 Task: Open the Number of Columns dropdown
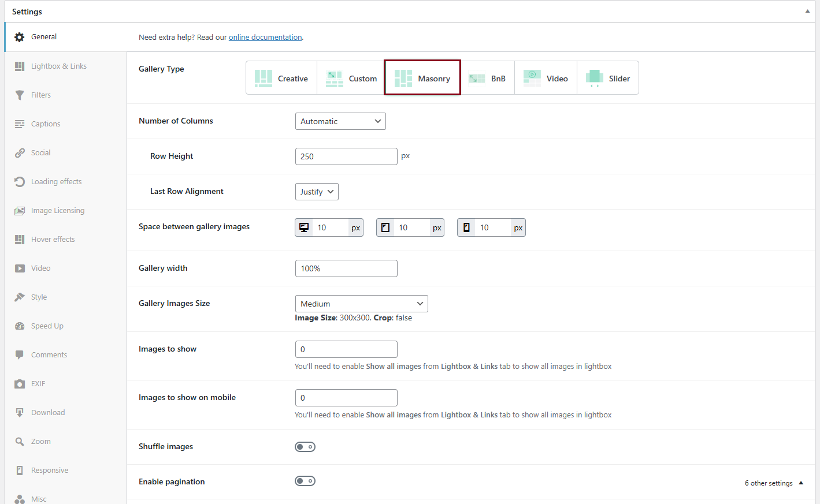click(340, 121)
